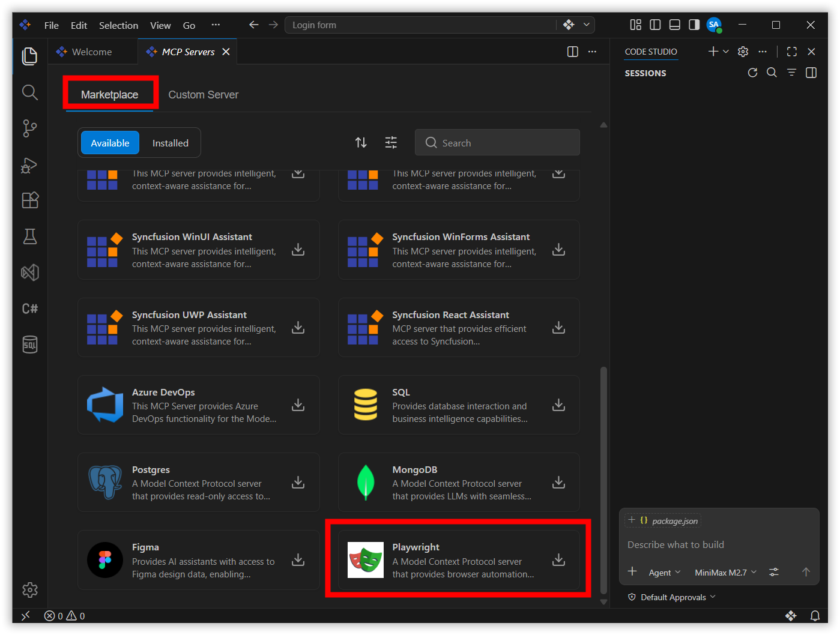Image resolution: width=840 pixels, height=635 pixels.
Task: Open the Visual Studio icon view
Action: pyautogui.click(x=29, y=272)
